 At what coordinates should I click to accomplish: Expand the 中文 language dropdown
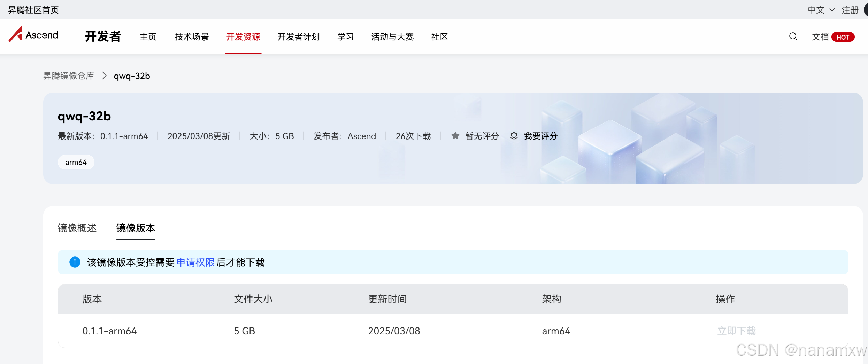click(x=821, y=10)
